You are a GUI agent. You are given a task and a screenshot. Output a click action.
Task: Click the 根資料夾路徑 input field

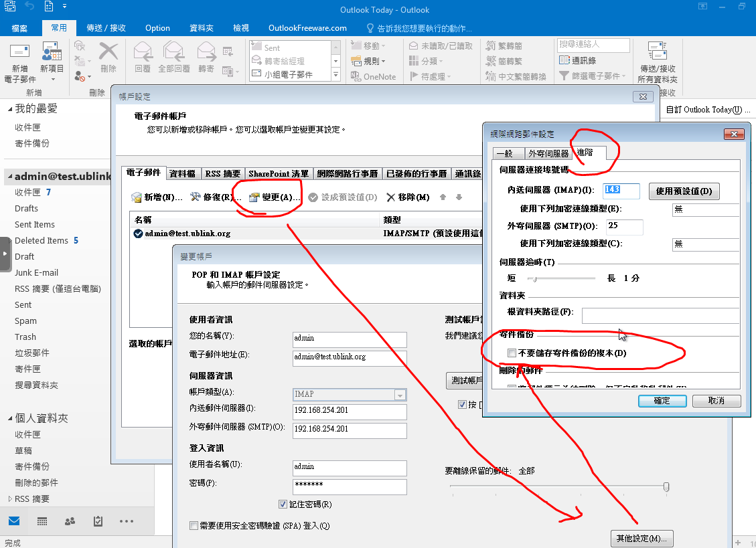[x=660, y=316]
